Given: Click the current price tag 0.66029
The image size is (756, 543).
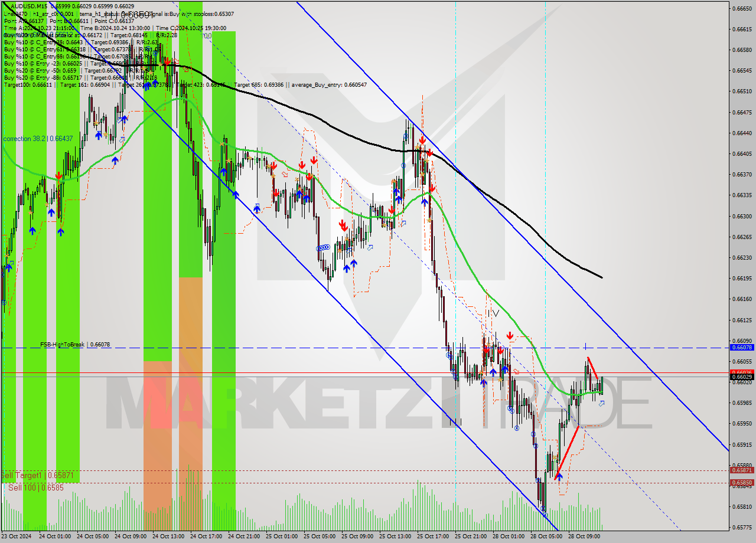Looking at the screenshot, I should point(742,377).
